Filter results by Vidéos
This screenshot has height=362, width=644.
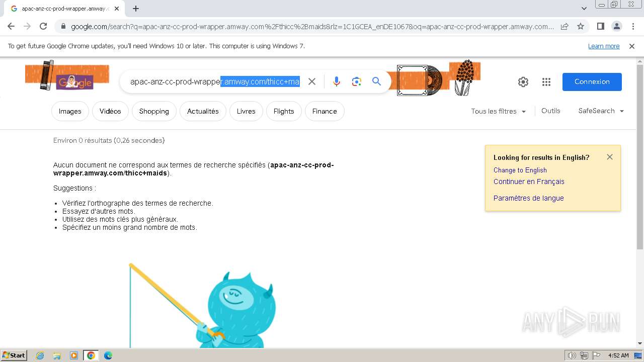(x=110, y=111)
